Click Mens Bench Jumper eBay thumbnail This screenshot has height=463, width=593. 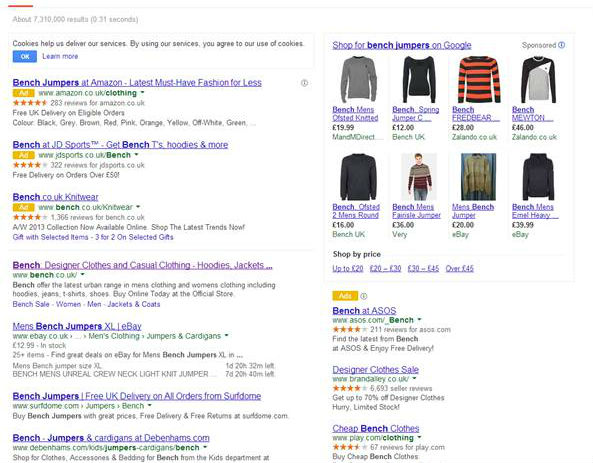pyautogui.click(x=478, y=177)
